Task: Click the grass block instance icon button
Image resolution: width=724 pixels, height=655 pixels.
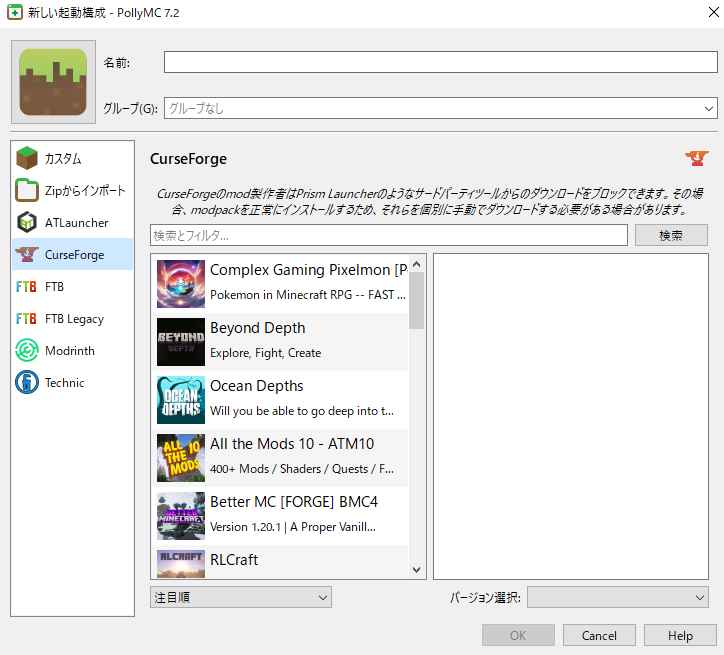Action: [53, 82]
